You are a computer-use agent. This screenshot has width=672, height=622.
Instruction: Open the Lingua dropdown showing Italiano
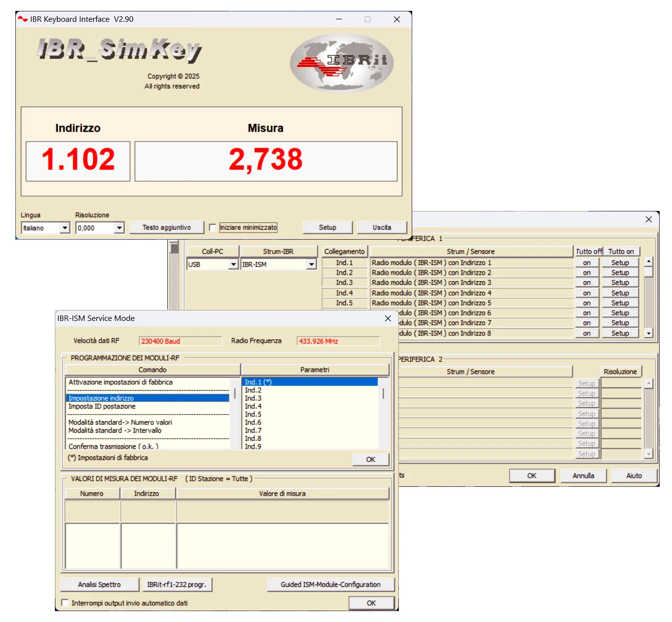pyautogui.click(x=65, y=228)
